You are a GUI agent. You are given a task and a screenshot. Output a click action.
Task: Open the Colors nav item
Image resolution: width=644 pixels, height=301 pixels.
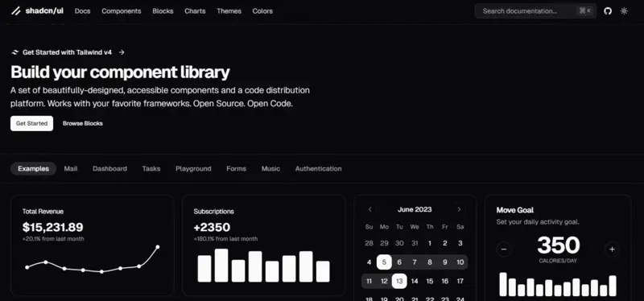click(262, 11)
